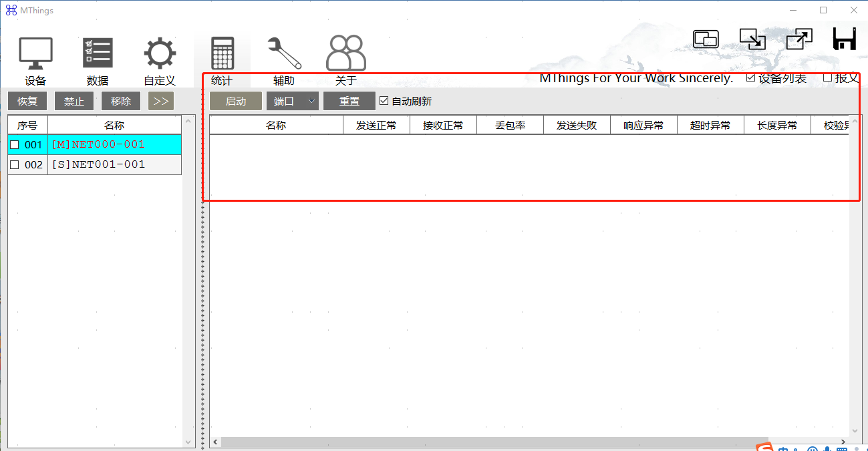
Task: Uncheck the 设备列表 checkbox
Action: pos(750,78)
